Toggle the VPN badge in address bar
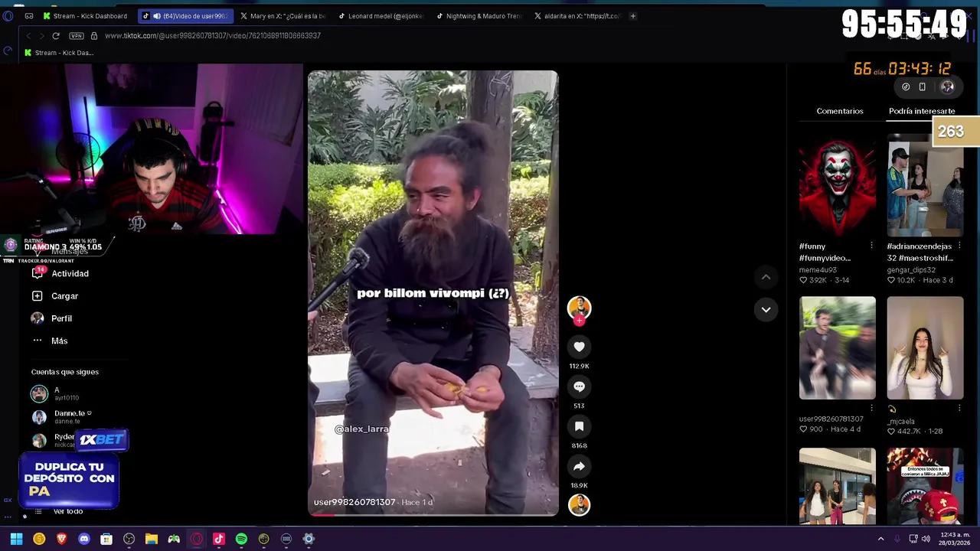Viewport: 980px width, 551px height. 76,35
